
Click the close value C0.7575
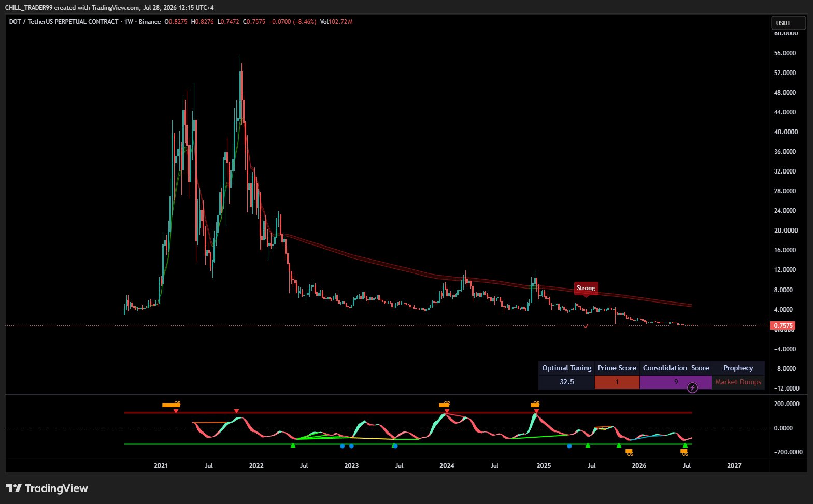point(254,22)
